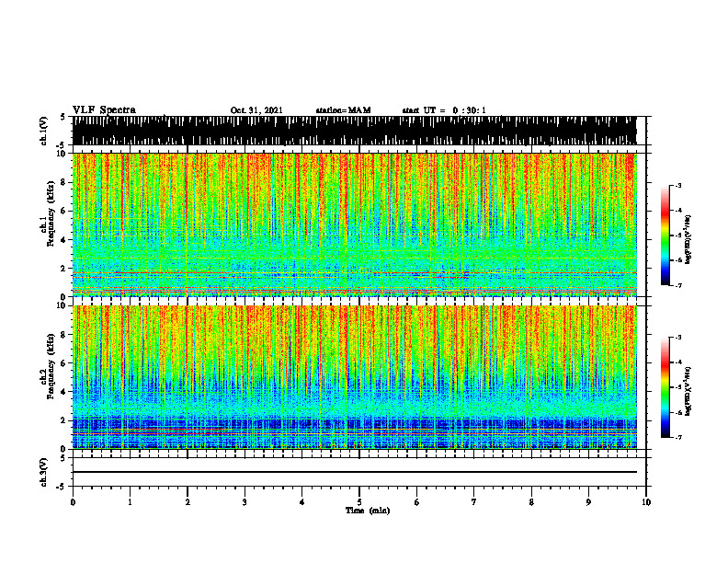
Task: Click the "-3" label on ch.2 color scale
Action: (678, 338)
